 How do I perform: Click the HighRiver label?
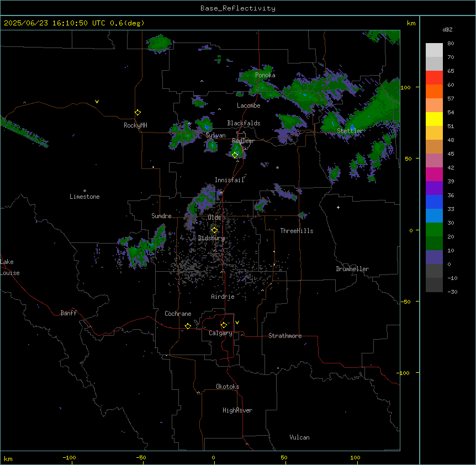(x=237, y=410)
